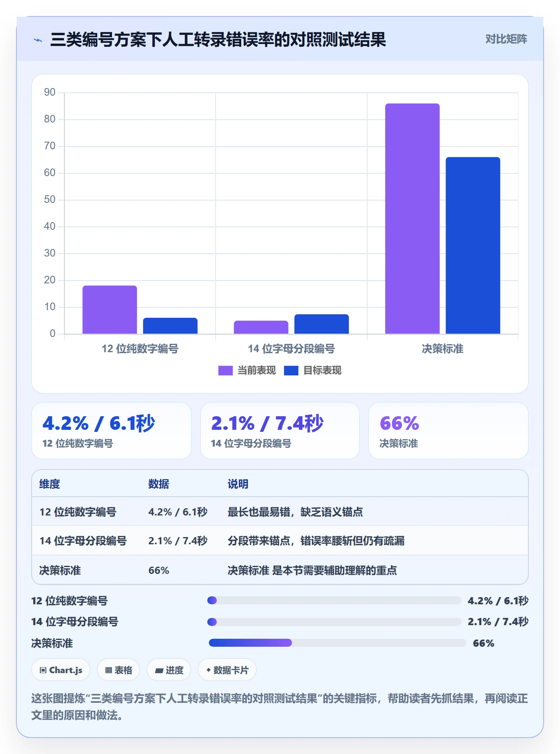
Task: Select the 数据卡片 chip
Action: point(227,670)
